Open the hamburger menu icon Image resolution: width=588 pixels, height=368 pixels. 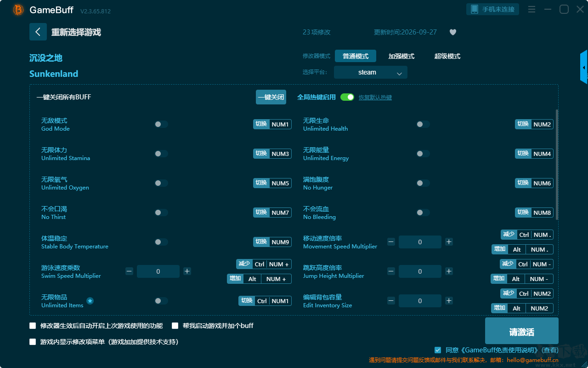point(531,9)
